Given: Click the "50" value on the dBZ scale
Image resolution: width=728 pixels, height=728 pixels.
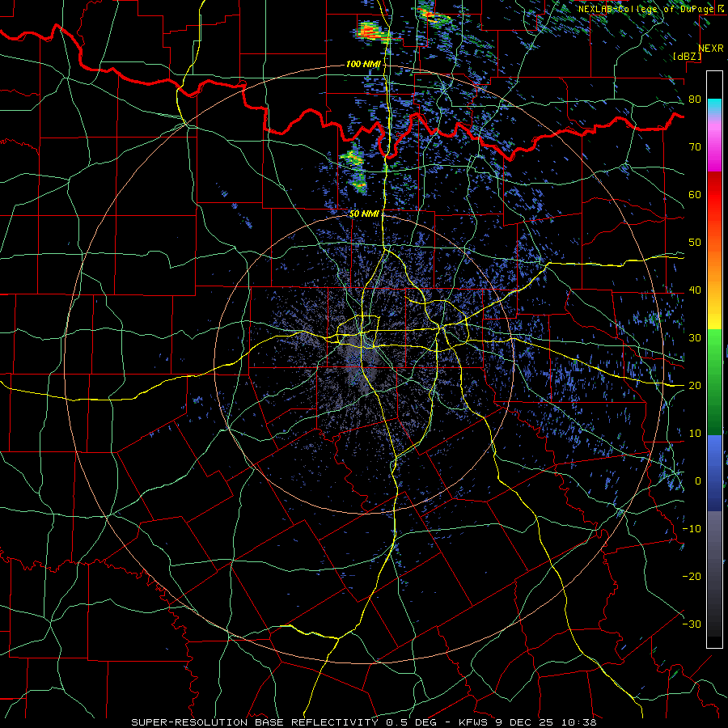Looking at the screenshot, I should 695,243.
